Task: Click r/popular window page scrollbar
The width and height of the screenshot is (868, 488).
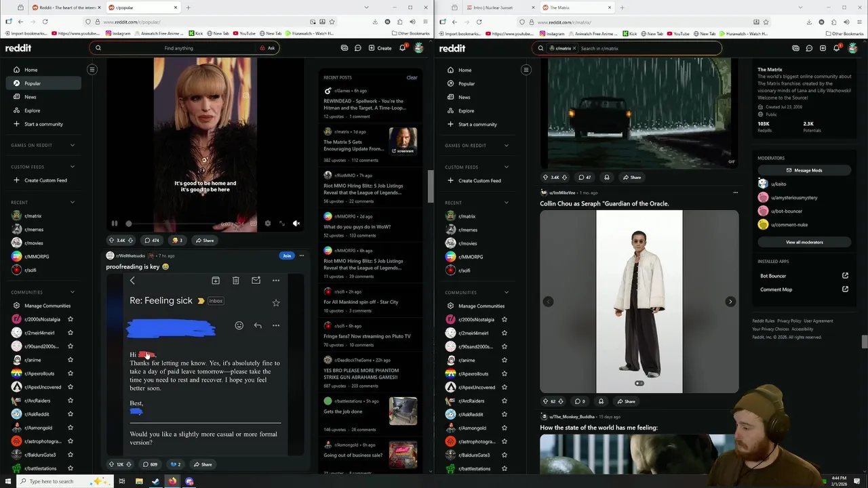Action: pyautogui.click(x=430, y=186)
